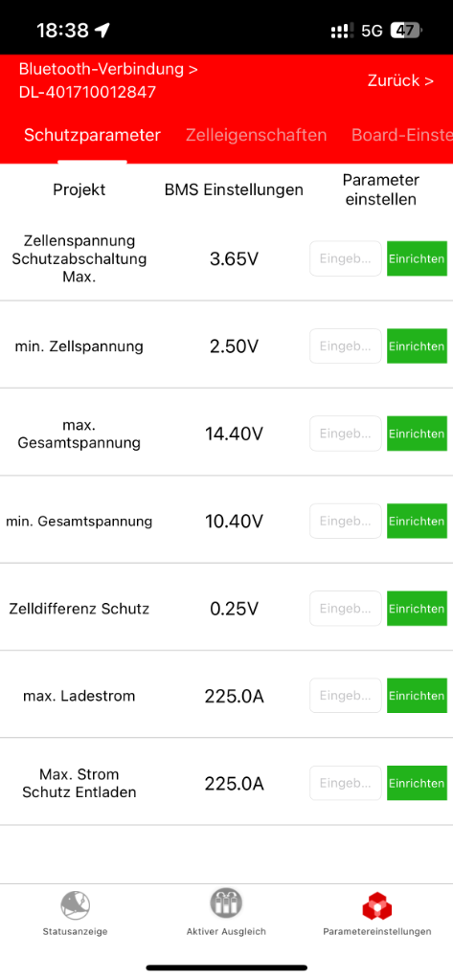Focus the input field for max. Gesamtspannung

point(346,434)
